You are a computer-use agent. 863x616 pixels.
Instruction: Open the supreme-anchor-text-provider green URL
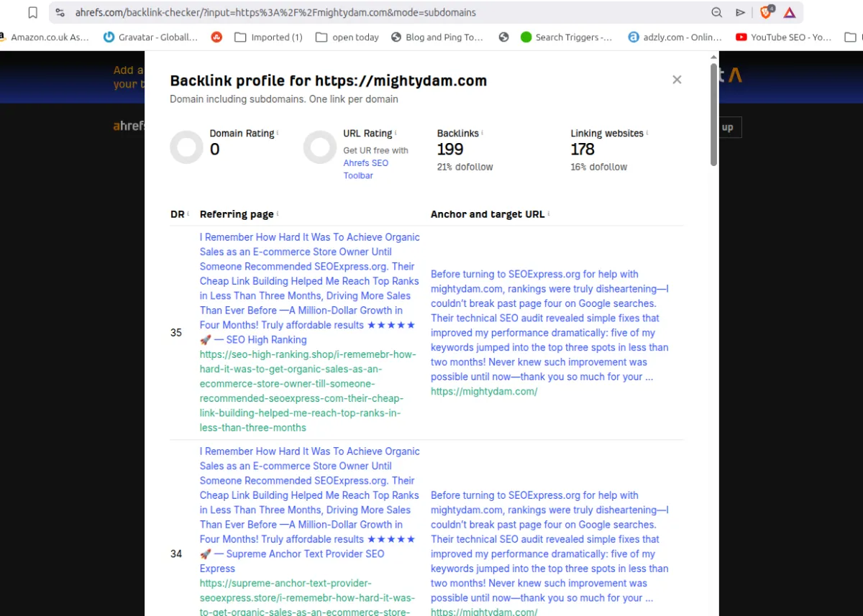(307, 597)
